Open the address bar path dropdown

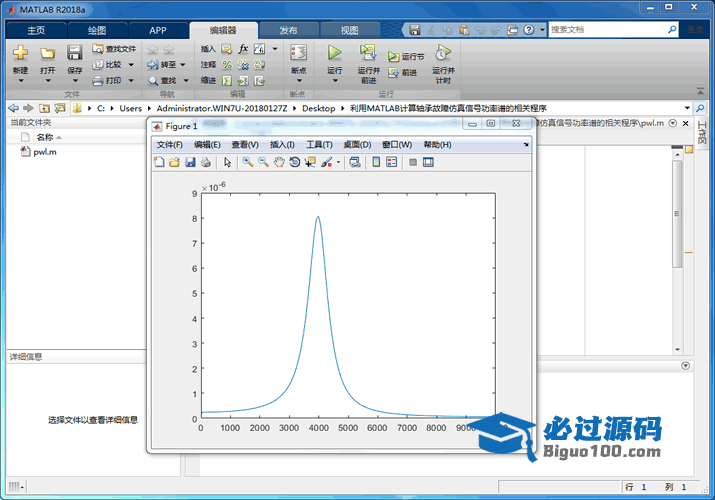click(x=687, y=108)
